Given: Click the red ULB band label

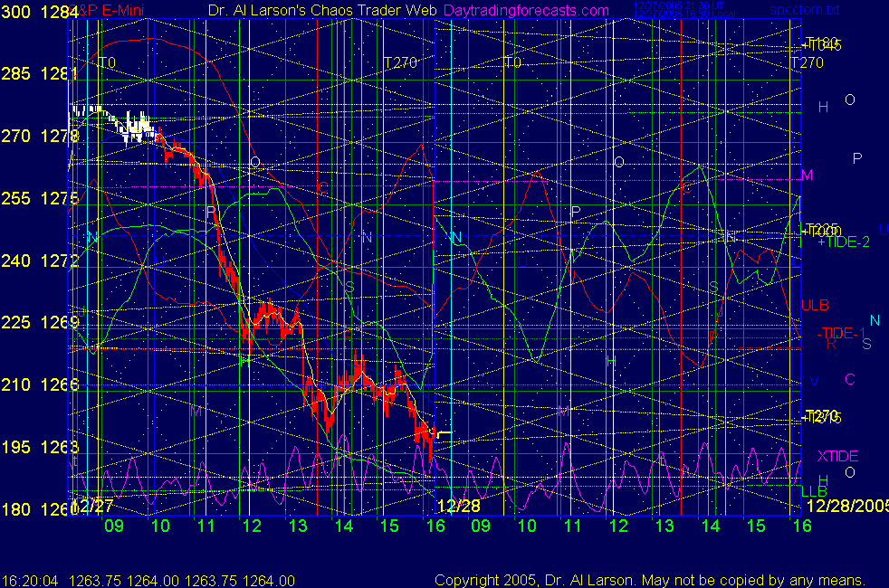Looking at the screenshot, I should click(x=816, y=306).
